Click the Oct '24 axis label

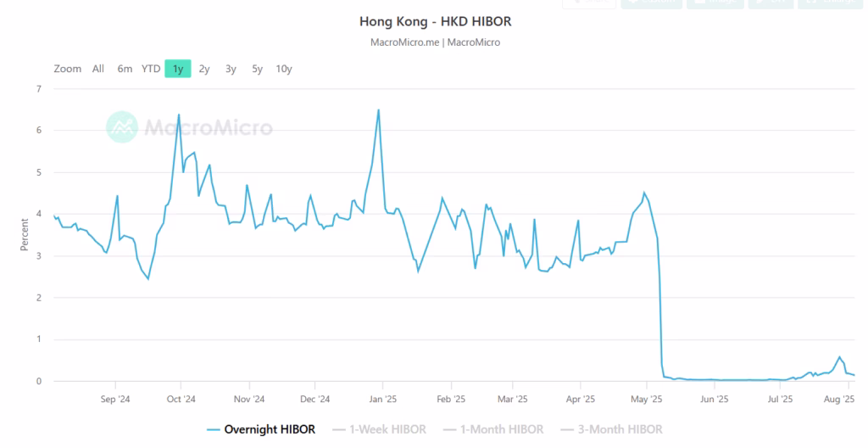pos(181,399)
